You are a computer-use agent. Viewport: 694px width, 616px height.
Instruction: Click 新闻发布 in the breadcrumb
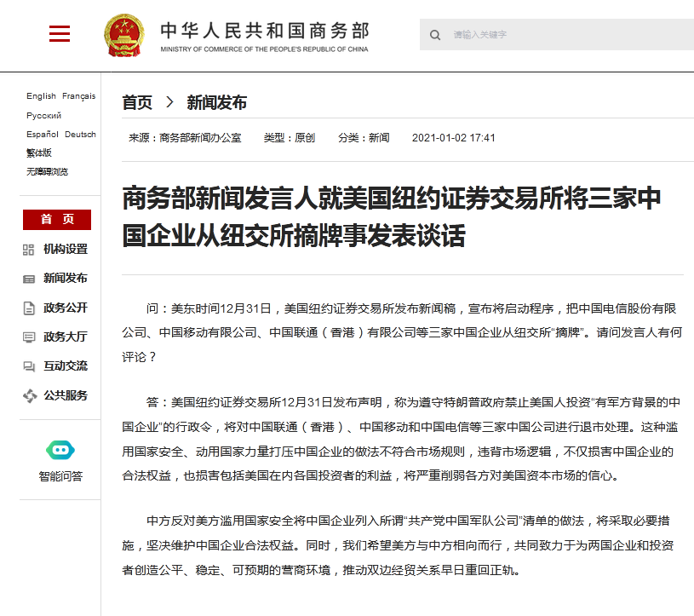[217, 103]
